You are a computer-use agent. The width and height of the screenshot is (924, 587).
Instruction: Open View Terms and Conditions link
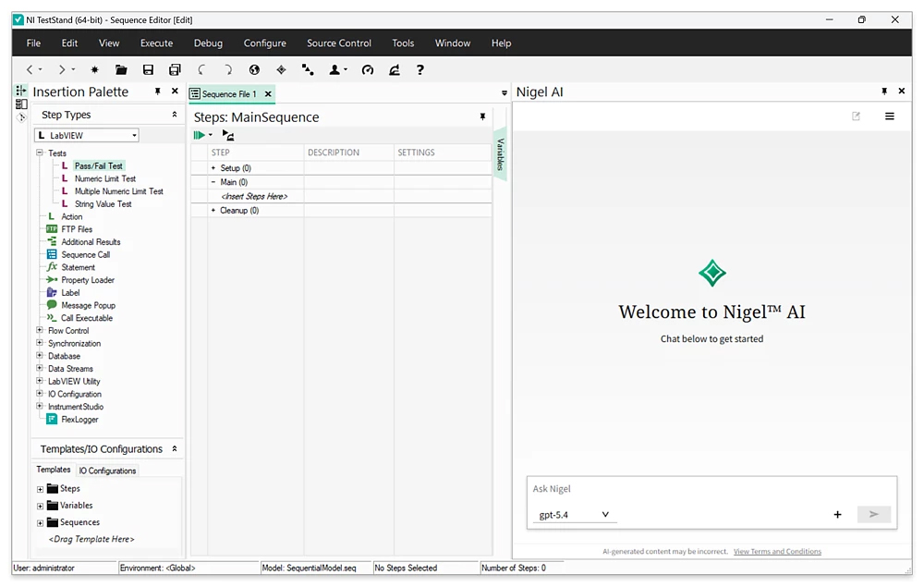(x=777, y=551)
